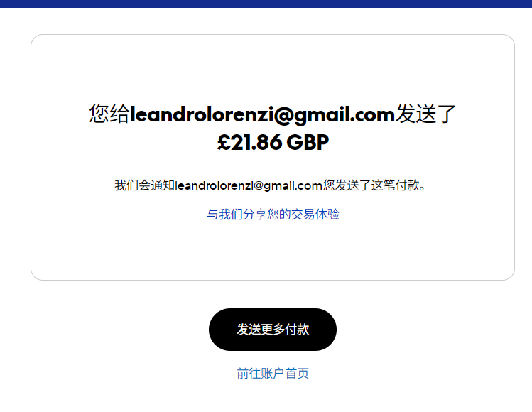
Task: Select the bold leandrolorenzi@gmail.com heading email
Action: [263, 114]
